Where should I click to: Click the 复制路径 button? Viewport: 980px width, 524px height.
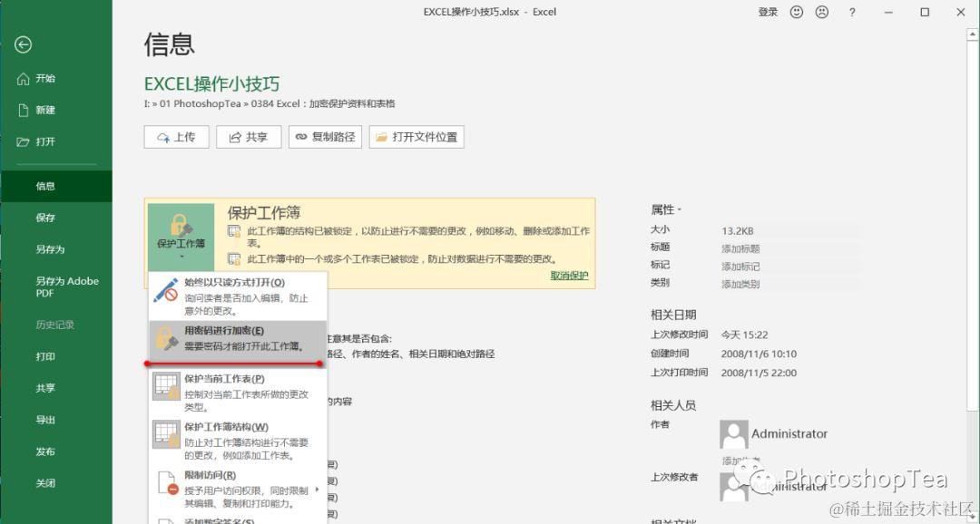point(325,137)
